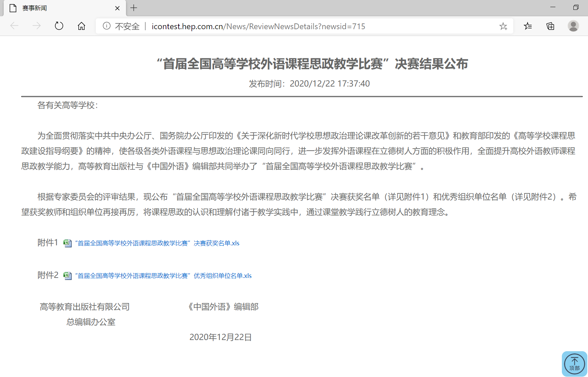Click the address bar URL field

click(258, 26)
